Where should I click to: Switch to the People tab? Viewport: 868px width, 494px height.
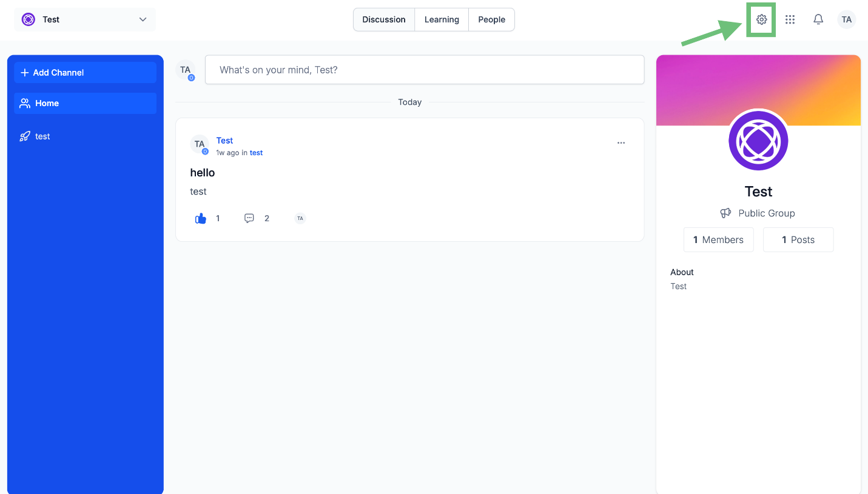491,19
